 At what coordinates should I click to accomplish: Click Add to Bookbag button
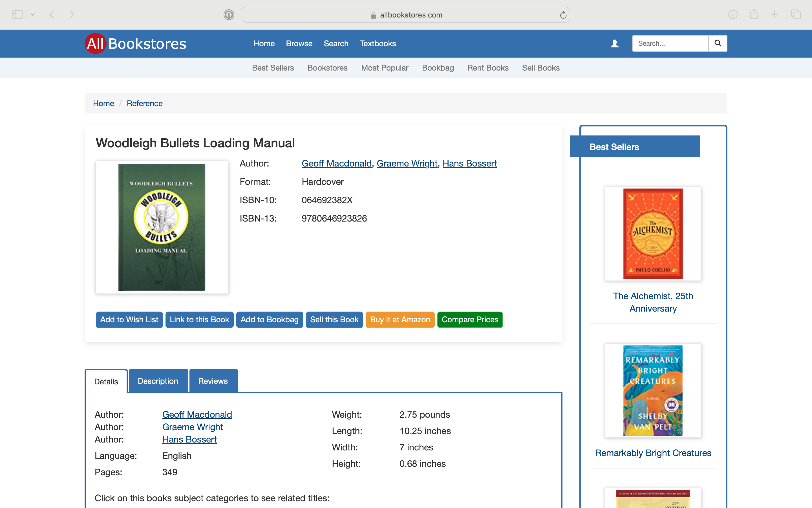tap(270, 319)
